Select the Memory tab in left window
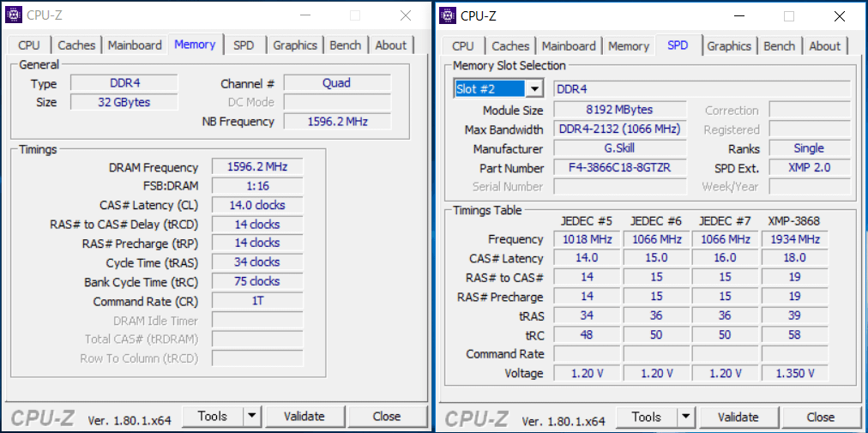This screenshot has width=868, height=433. pos(195,45)
